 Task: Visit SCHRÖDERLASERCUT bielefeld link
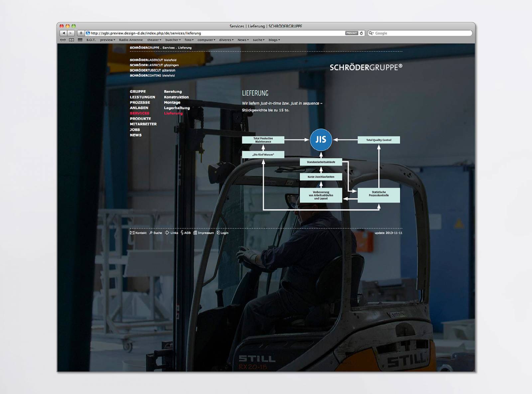pos(153,60)
